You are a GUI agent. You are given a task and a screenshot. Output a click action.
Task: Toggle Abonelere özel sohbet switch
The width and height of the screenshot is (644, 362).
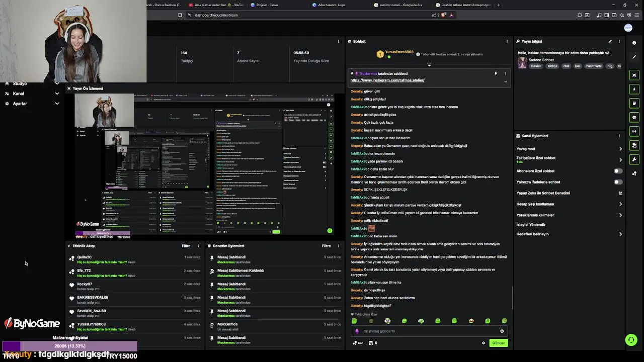click(x=617, y=171)
